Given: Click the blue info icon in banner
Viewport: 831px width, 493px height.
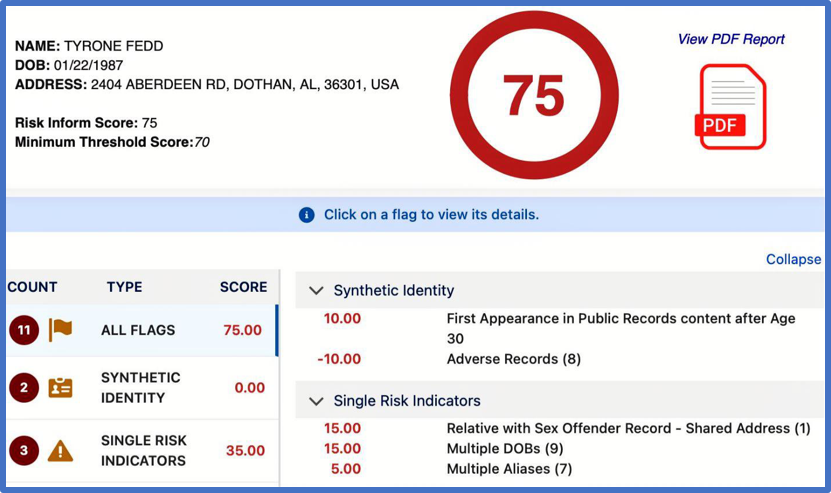Looking at the screenshot, I should pos(306,215).
